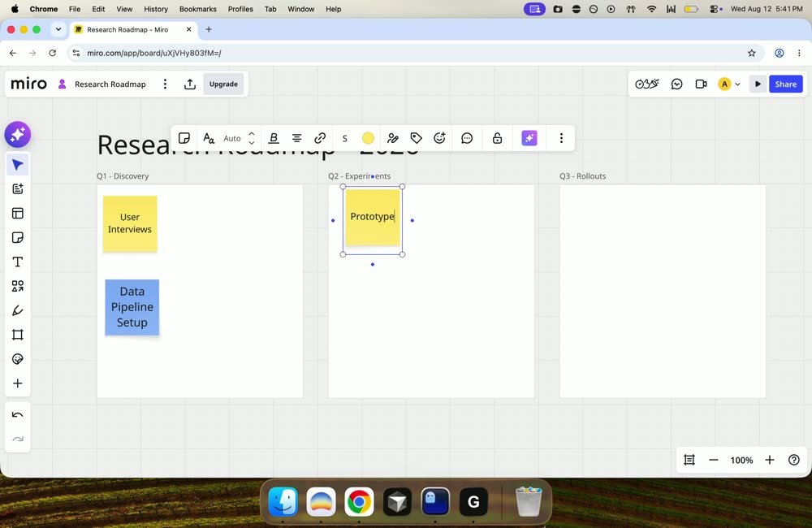Open text alignment options

(x=296, y=138)
